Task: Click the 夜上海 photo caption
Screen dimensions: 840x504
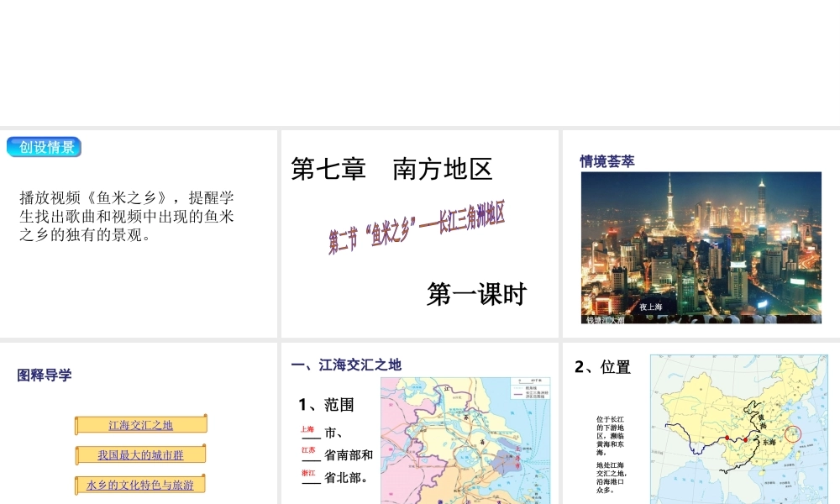Action: tap(651, 307)
